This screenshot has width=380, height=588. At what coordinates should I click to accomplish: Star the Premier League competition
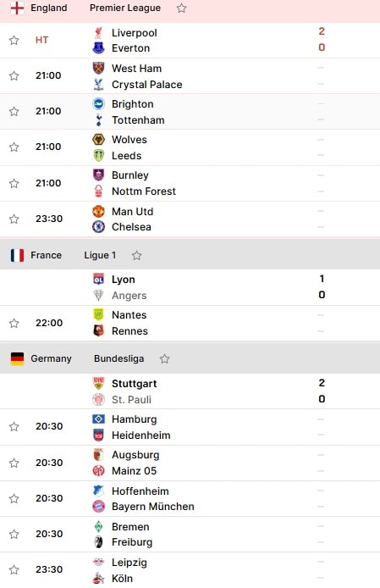tap(181, 8)
